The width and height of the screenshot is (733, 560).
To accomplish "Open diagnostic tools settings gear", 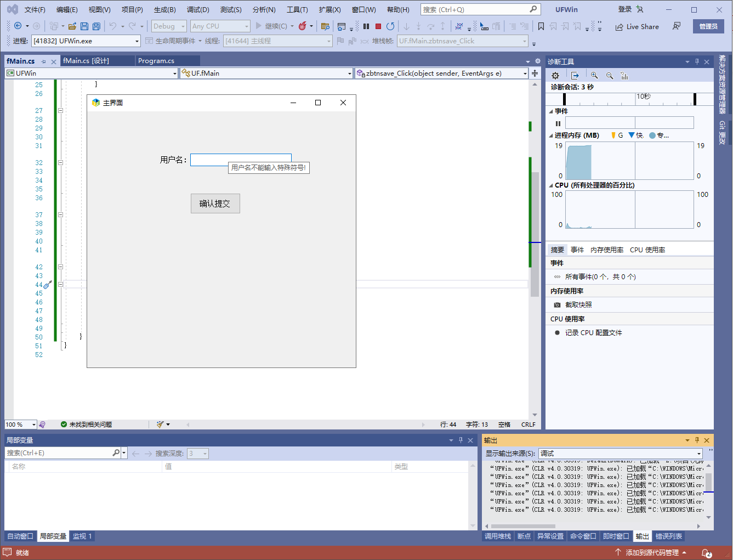I will 555,76.
